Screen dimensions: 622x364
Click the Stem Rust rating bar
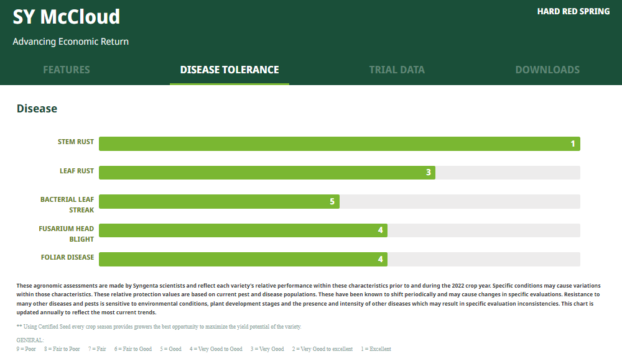340,143
